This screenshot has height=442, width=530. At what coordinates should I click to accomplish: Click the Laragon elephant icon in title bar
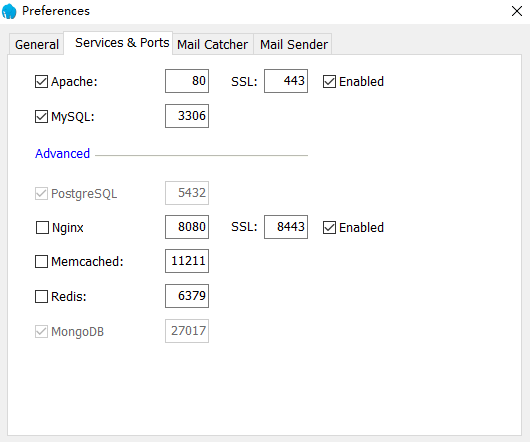[x=9, y=11]
